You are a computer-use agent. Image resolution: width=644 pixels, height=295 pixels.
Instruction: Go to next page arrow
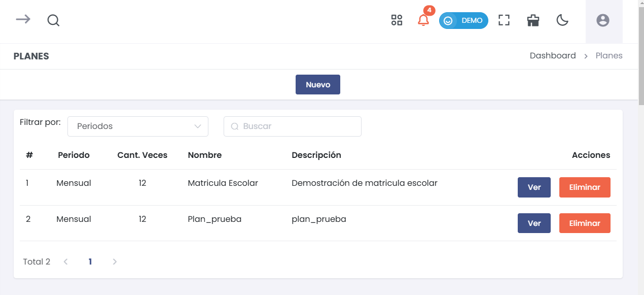(115, 262)
